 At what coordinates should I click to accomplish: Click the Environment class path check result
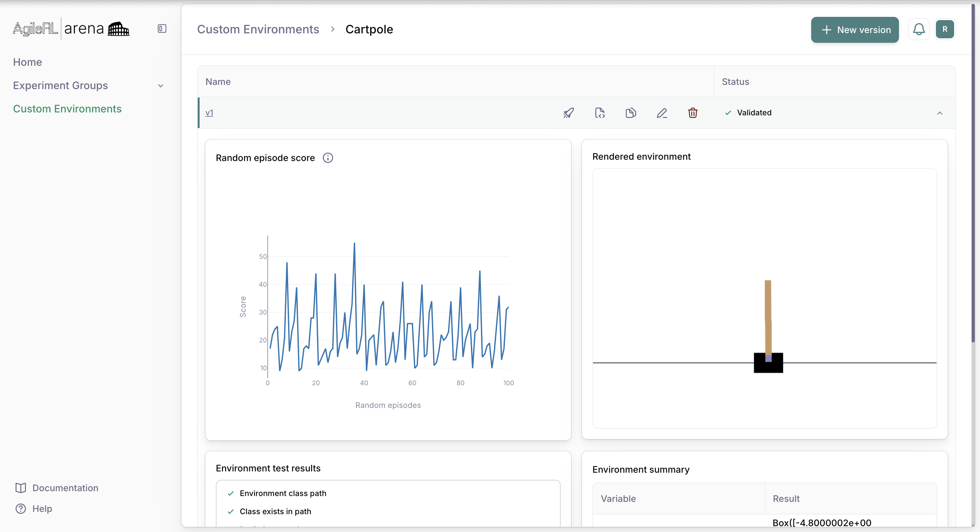pyautogui.click(x=282, y=493)
